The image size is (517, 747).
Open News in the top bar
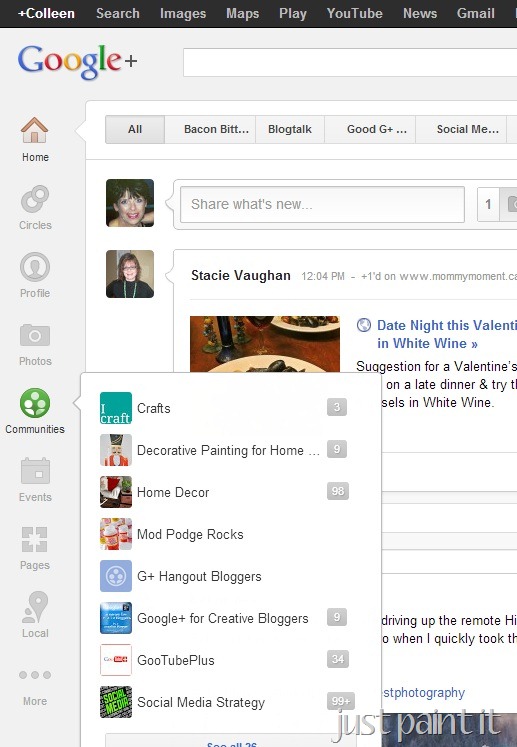420,13
